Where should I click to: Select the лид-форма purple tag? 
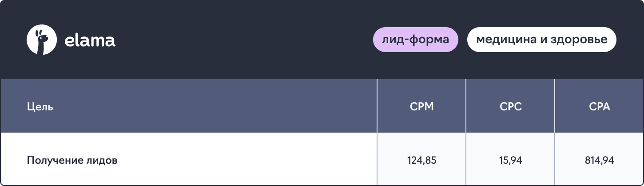415,40
